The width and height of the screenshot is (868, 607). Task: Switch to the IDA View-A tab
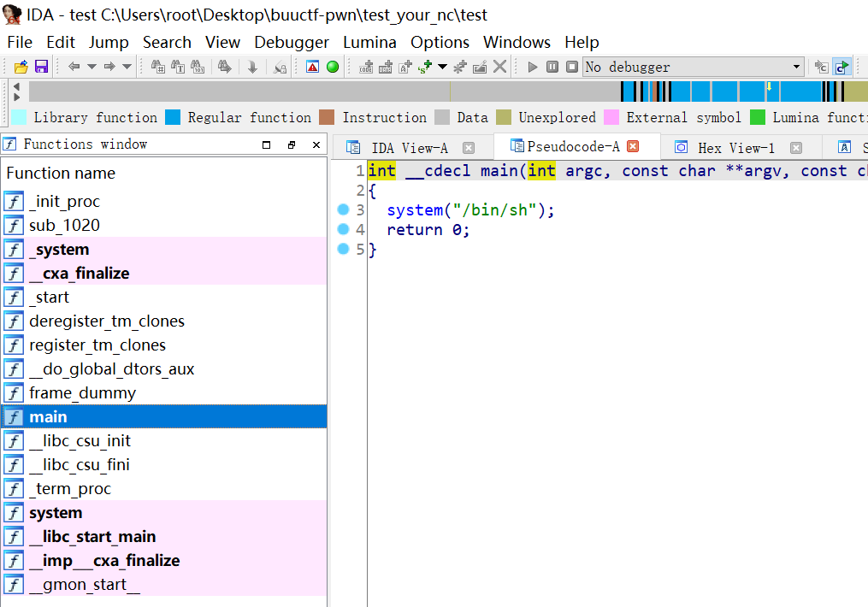pos(409,148)
